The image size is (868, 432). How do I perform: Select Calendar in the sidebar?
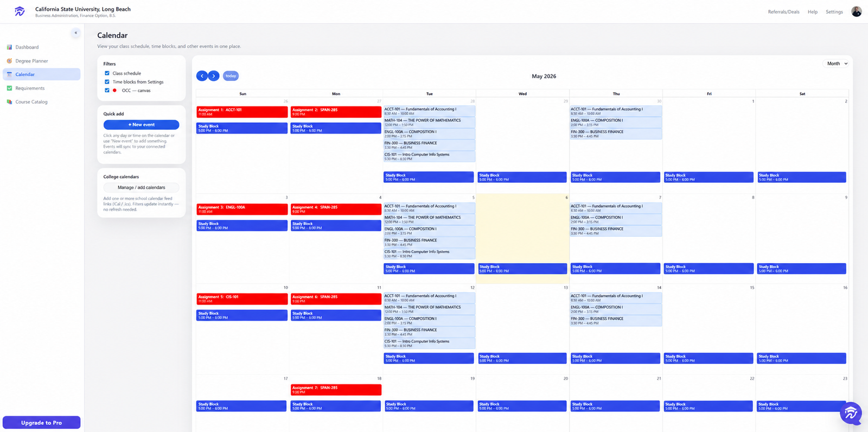click(41, 74)
